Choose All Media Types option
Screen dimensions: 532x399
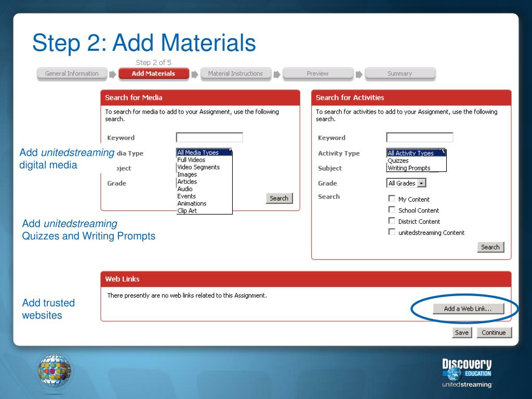(x=204, y=153)
